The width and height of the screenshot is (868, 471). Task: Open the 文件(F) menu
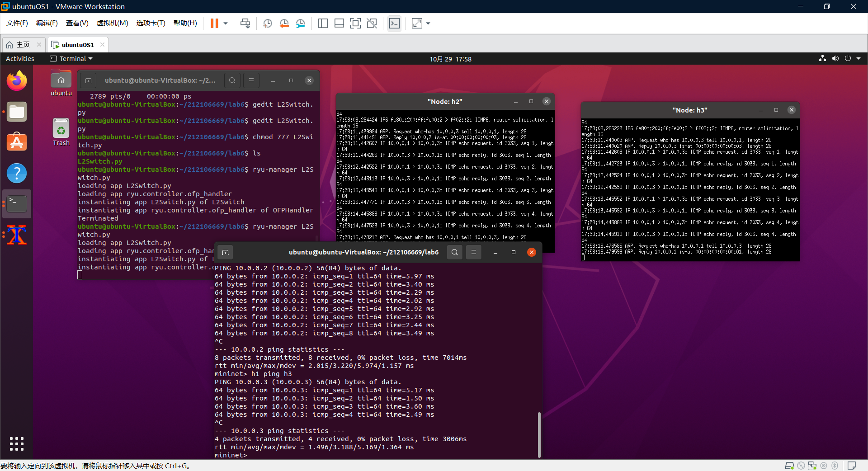pyautogui.click(x=17, y=23)
